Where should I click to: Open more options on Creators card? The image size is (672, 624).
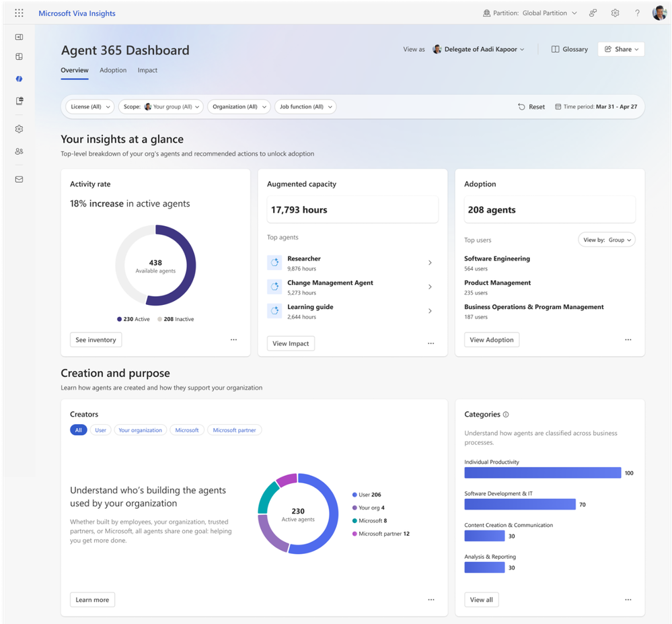pyautogui.click(x=431, y=600)
